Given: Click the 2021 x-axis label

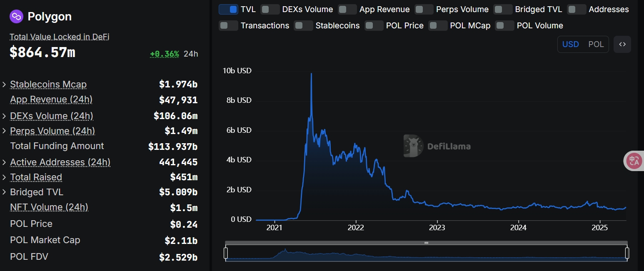Looking at the screenshot, I should pos(274,227).
